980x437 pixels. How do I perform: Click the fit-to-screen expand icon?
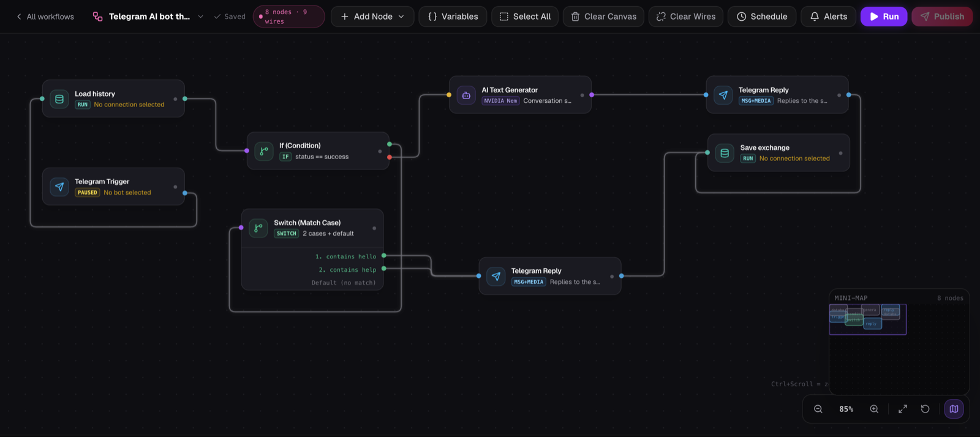903,409
